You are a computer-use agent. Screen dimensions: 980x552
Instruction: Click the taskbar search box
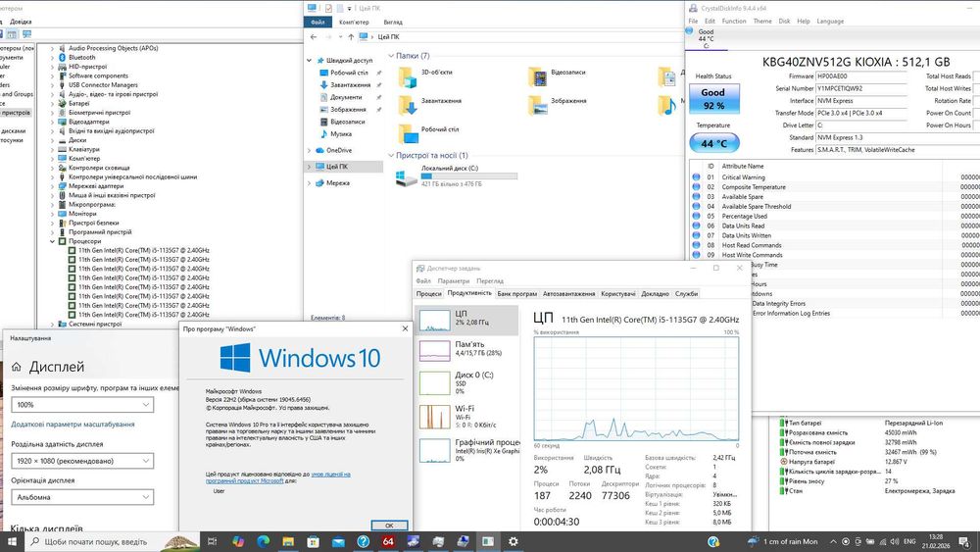113,541
